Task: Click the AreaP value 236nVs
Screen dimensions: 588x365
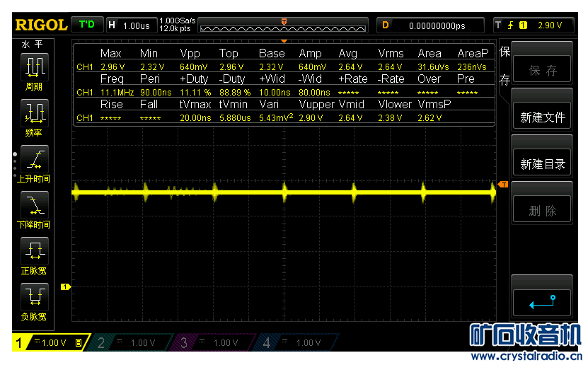Action: [x=472, y=66]
